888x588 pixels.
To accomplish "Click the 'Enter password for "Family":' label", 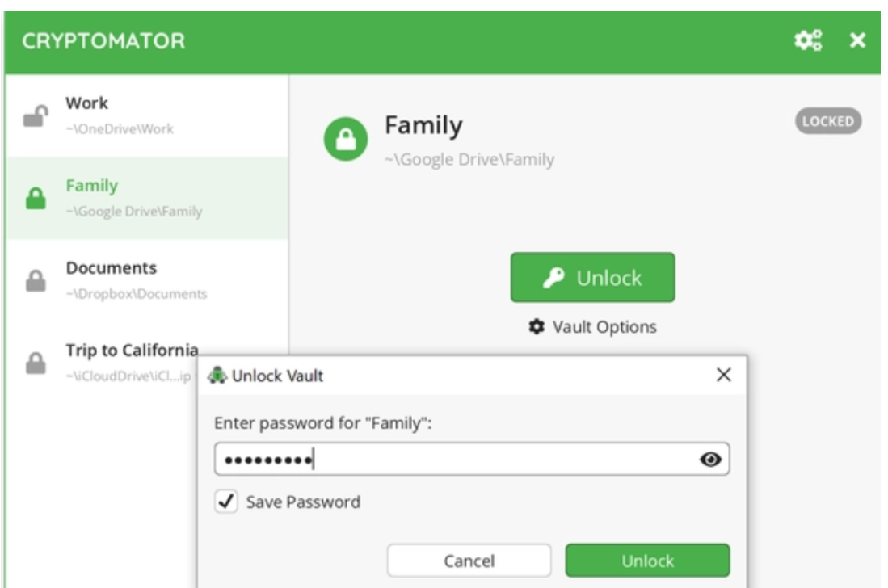I will pos(323,422).
